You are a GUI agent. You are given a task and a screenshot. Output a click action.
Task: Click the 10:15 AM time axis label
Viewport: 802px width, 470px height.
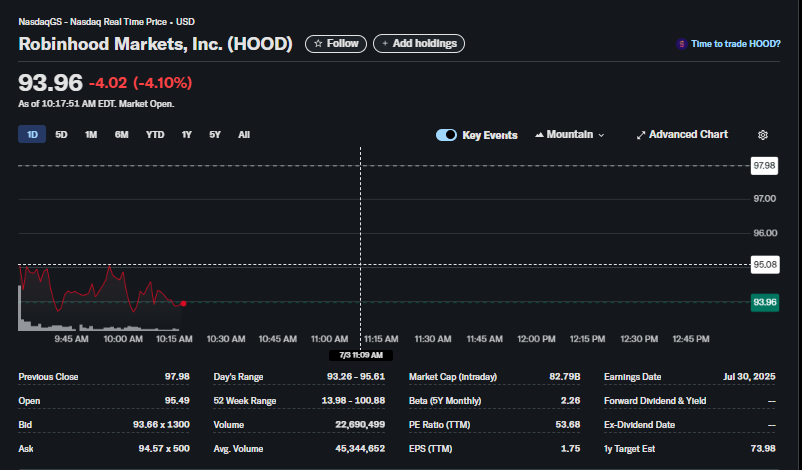coord(174,339)
